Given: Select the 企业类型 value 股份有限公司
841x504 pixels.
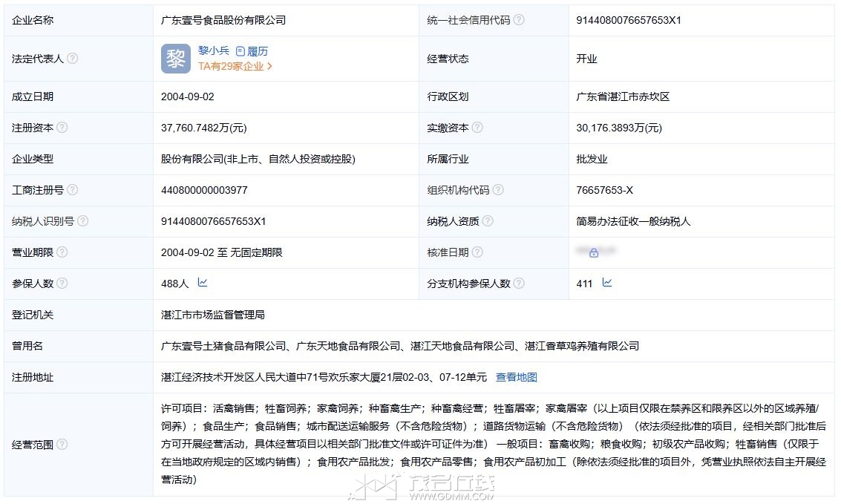Looking at the screenshot, I should (x=258, y=159).
